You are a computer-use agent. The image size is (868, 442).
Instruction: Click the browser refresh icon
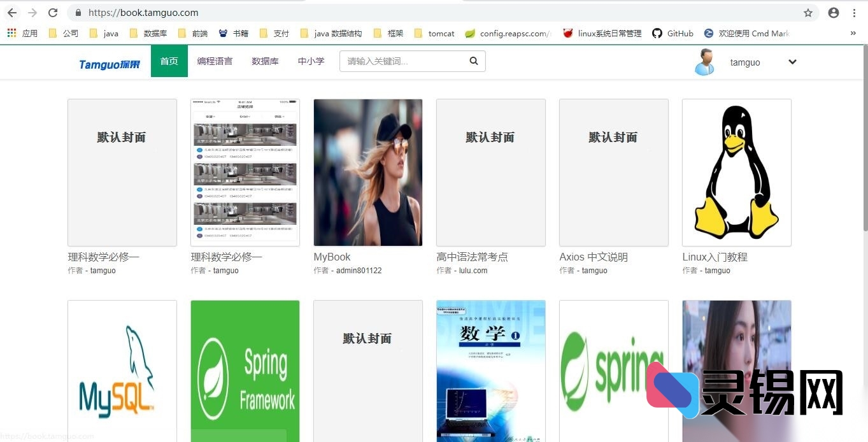(53, 12)
